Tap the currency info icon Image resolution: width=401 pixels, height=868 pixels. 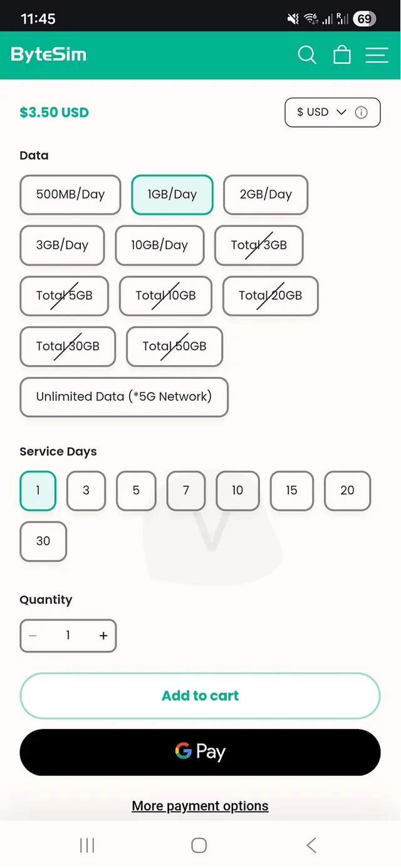(x=361, y=113)
